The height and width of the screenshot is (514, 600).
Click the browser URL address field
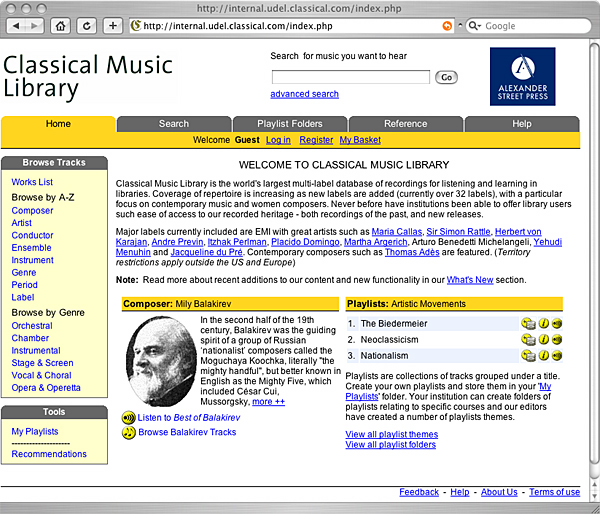[291, 26]
